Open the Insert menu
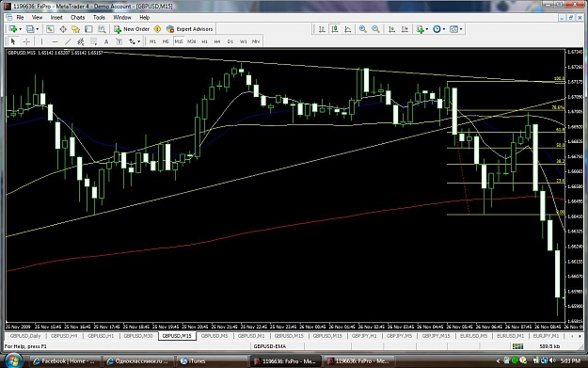588x368 pixels. point(56,17)
